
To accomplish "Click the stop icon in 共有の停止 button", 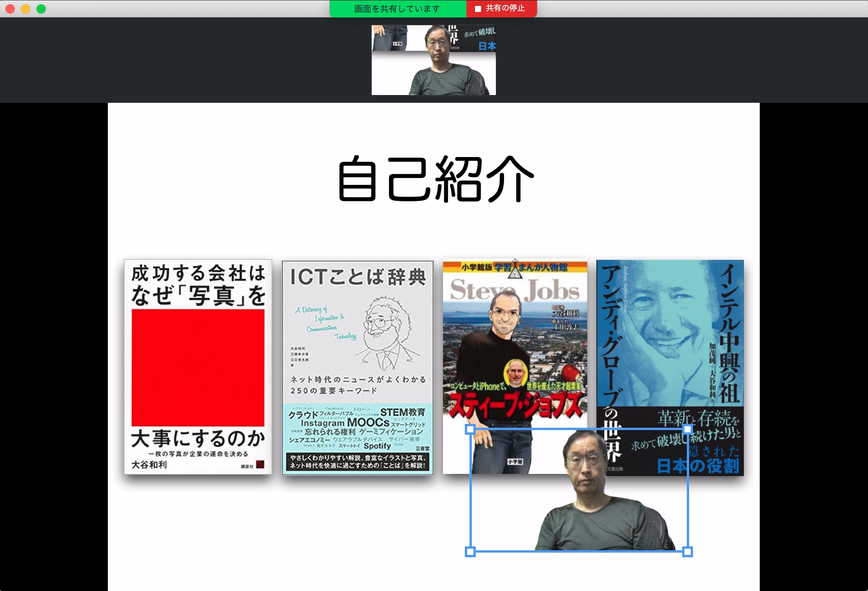I will 478,9.
